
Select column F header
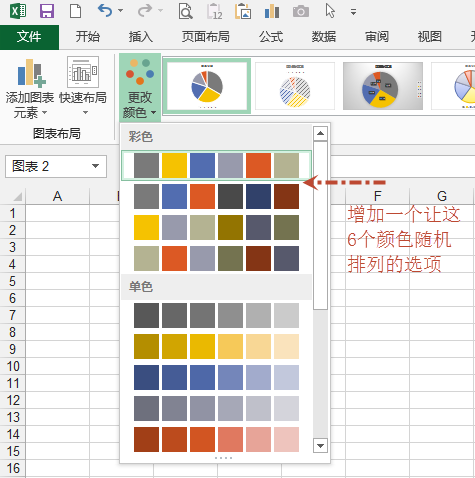377,196
